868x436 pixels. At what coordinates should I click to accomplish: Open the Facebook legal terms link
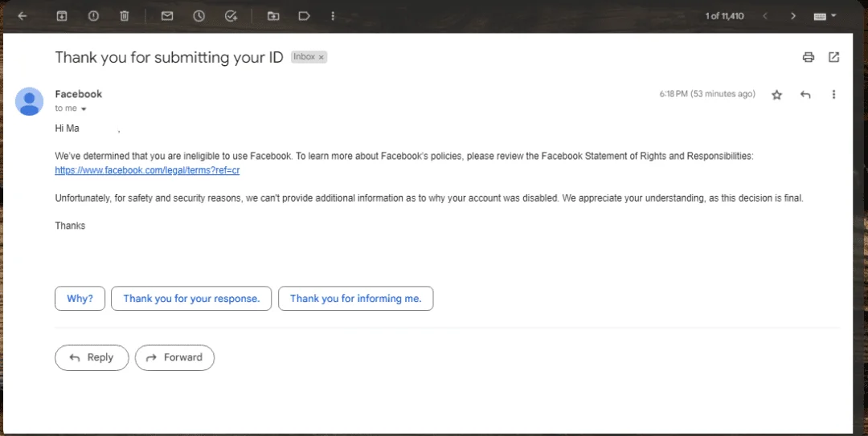click(147, 170)
